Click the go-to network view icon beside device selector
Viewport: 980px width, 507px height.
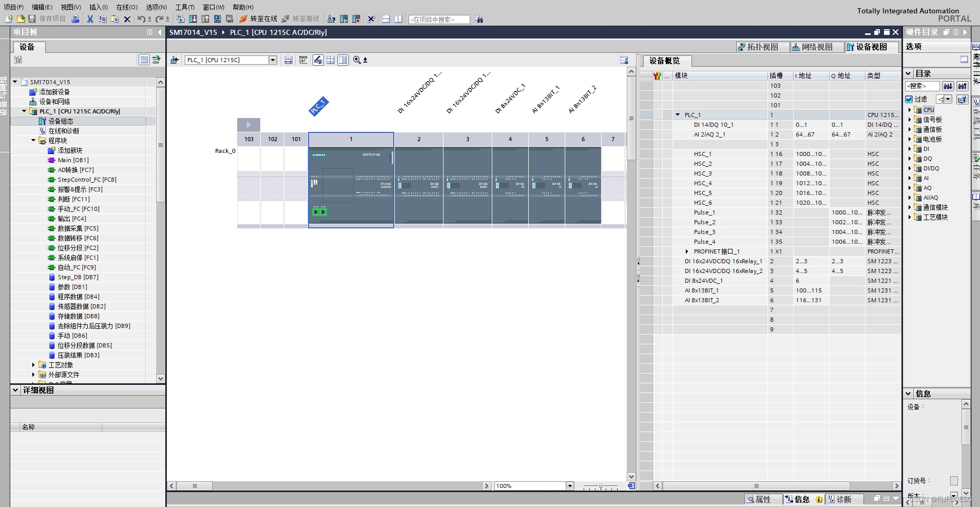coord(175,60)
